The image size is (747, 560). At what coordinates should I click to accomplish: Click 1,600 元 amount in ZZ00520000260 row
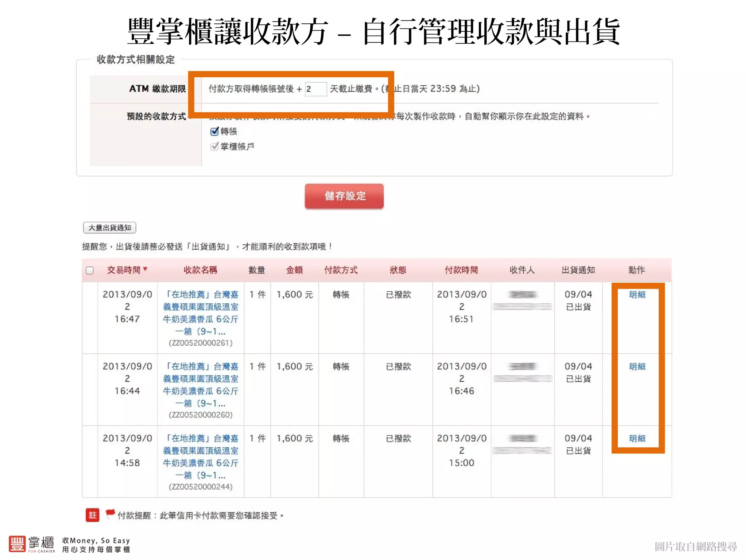pos(295,366)
